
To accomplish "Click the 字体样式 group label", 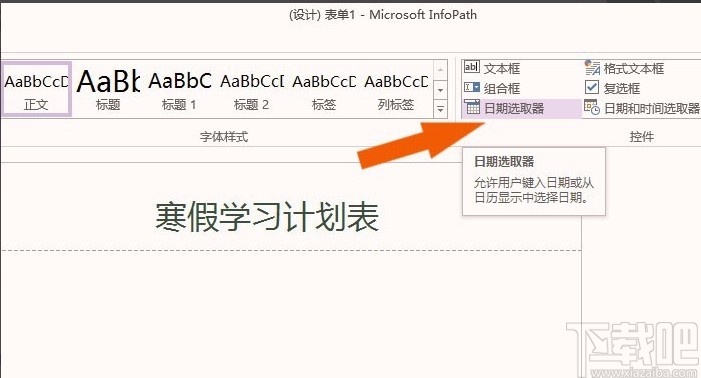I will [224, 136].
